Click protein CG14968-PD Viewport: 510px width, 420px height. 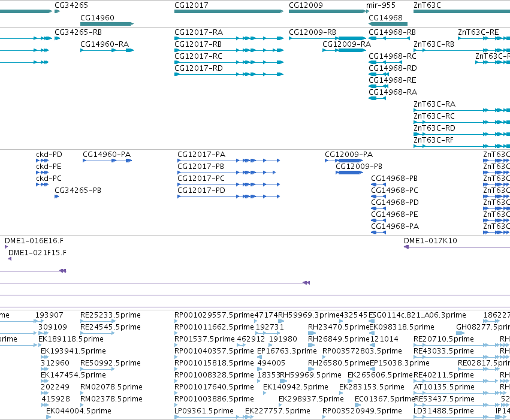point(394,203)
